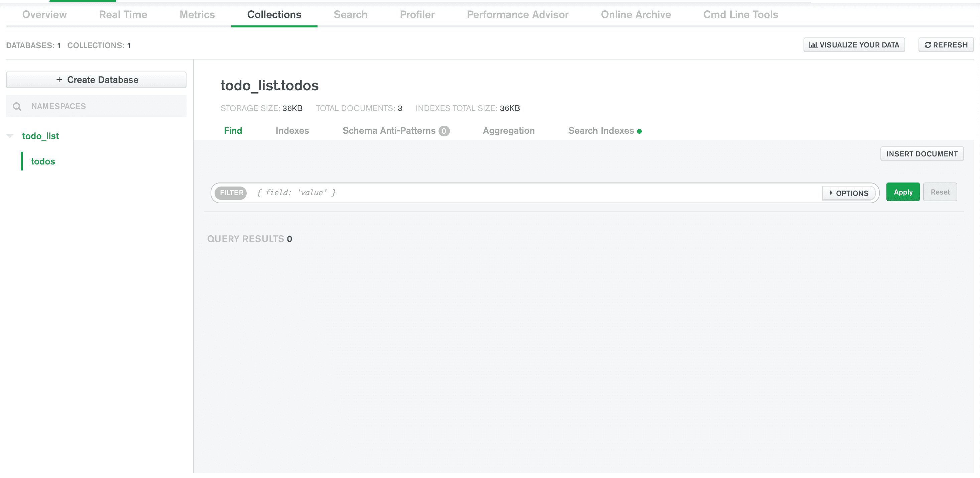980x478 pixels.
Task: Click the Namespaces search field
Action: [x=96, y=106]
